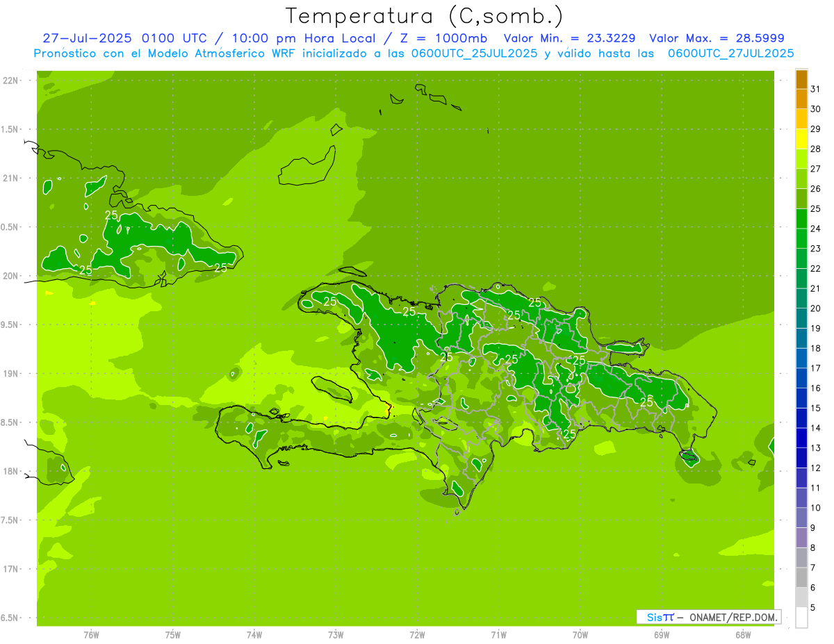The height and width of the screenshot is (644, 834).
Task: Click the 19N latitude axis label
Action: pyautogui.click(x=12, y=373)
